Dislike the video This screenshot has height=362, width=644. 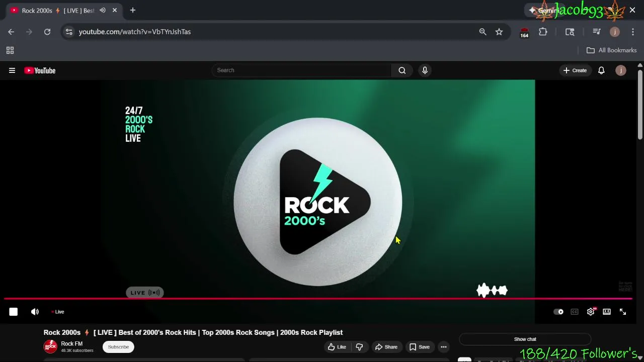coord(359,347)
